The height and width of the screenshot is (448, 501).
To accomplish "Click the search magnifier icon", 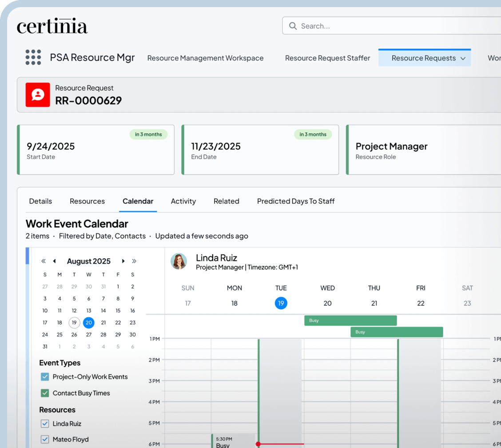I will 293,26.
